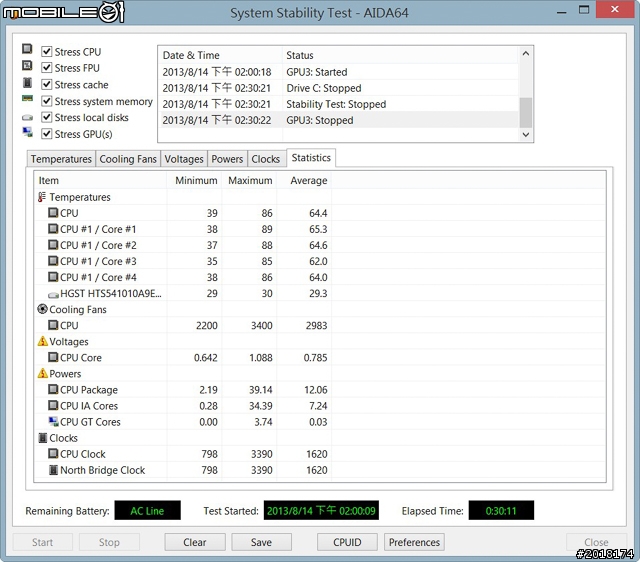Open the CPUID panel button
640x562 pixels.
click(347, 542)
